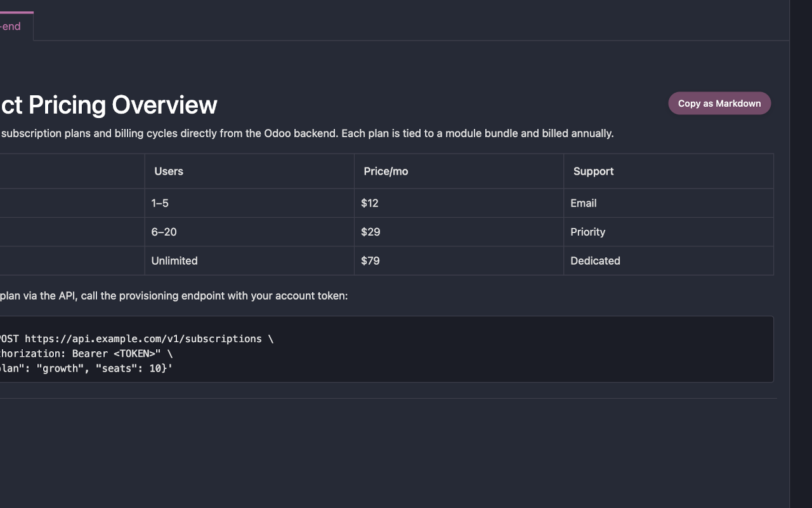Click the Dedicated support cell
The height and width of the screenshot is (508, 812).
tap(669, 261)
